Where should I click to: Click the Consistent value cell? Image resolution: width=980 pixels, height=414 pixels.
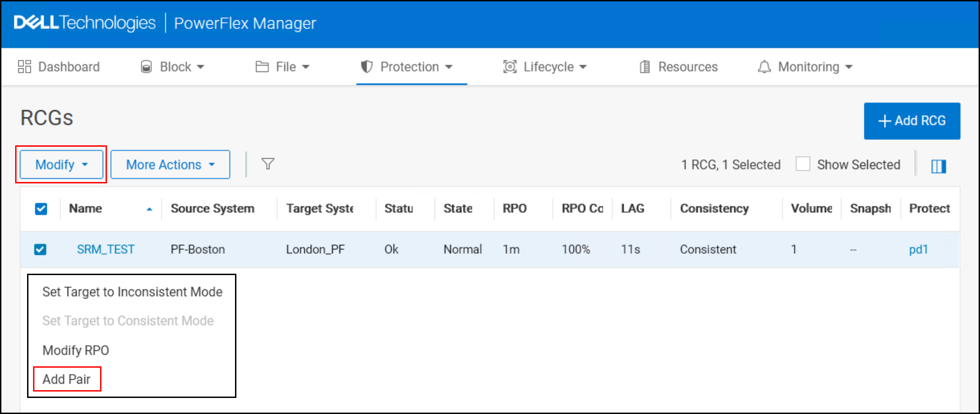coord(708,249)
